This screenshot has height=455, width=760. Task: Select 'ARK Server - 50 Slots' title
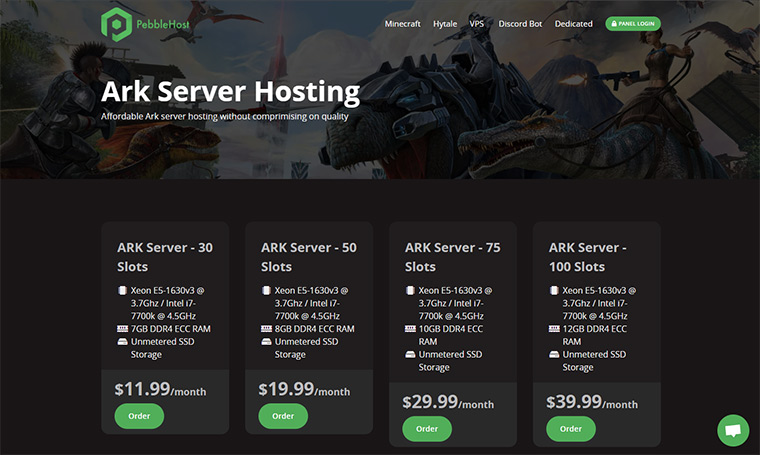[x=309, y=257]
